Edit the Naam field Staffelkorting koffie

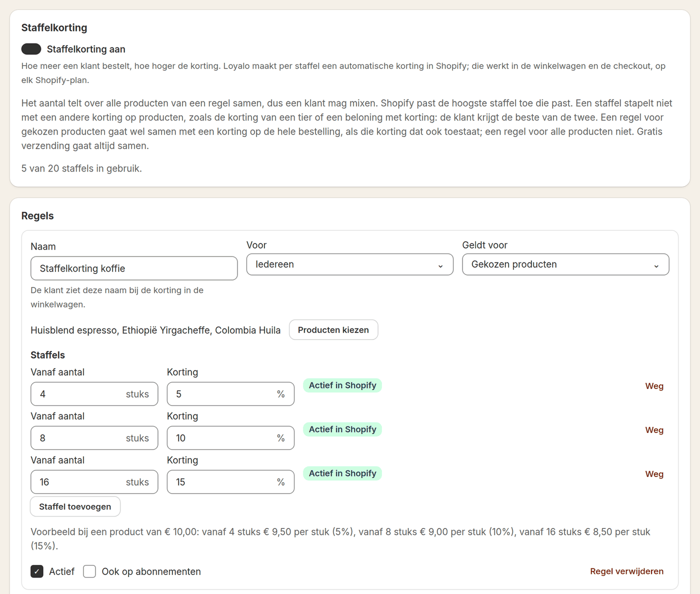pyautogui.click(x=134, y=268)
